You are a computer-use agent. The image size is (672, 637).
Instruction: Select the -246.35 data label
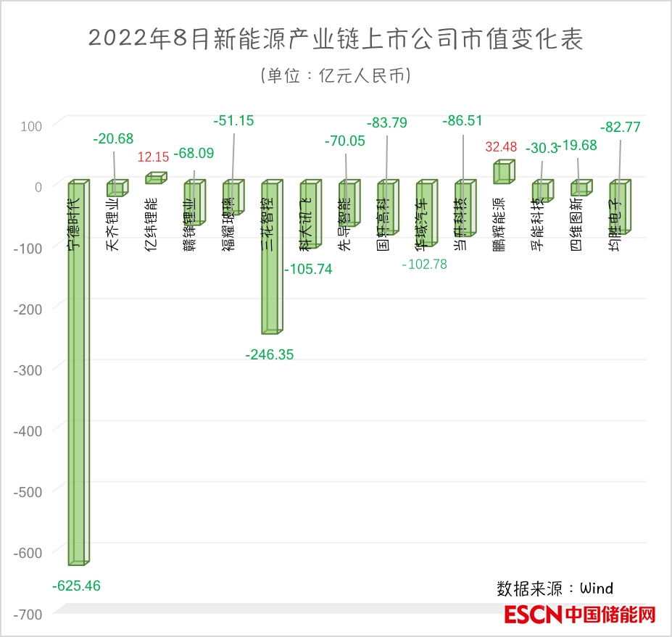coord(270,354)
